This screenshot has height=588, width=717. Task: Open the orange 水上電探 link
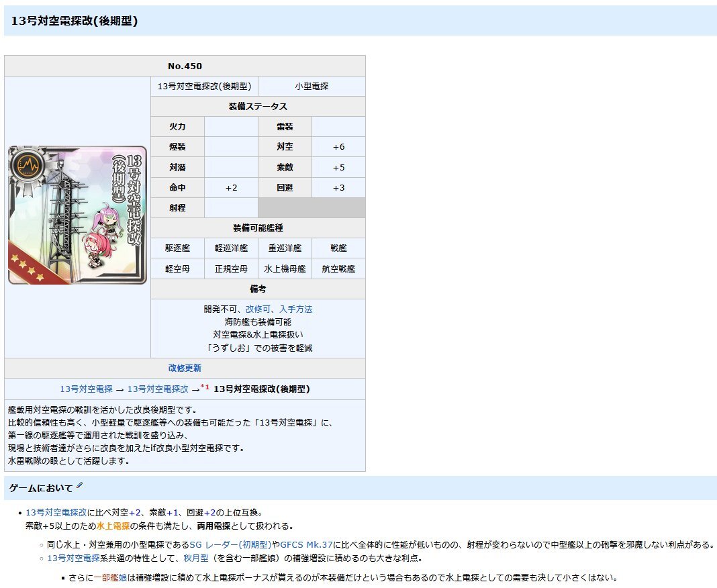click(x=113, y=526)
